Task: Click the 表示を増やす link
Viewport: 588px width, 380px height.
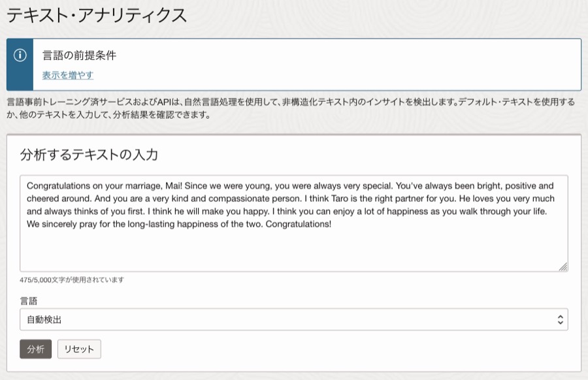Action: 68,75
